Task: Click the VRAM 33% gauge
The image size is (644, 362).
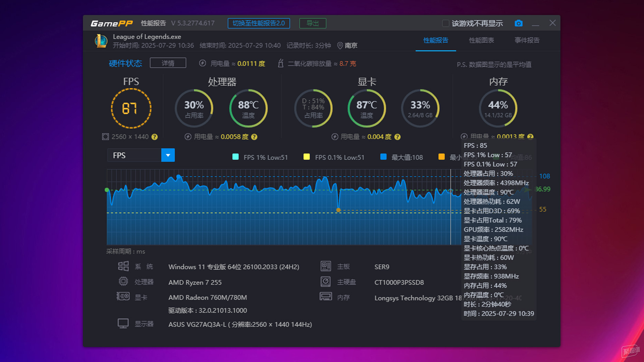Action: tap(420, 108)
